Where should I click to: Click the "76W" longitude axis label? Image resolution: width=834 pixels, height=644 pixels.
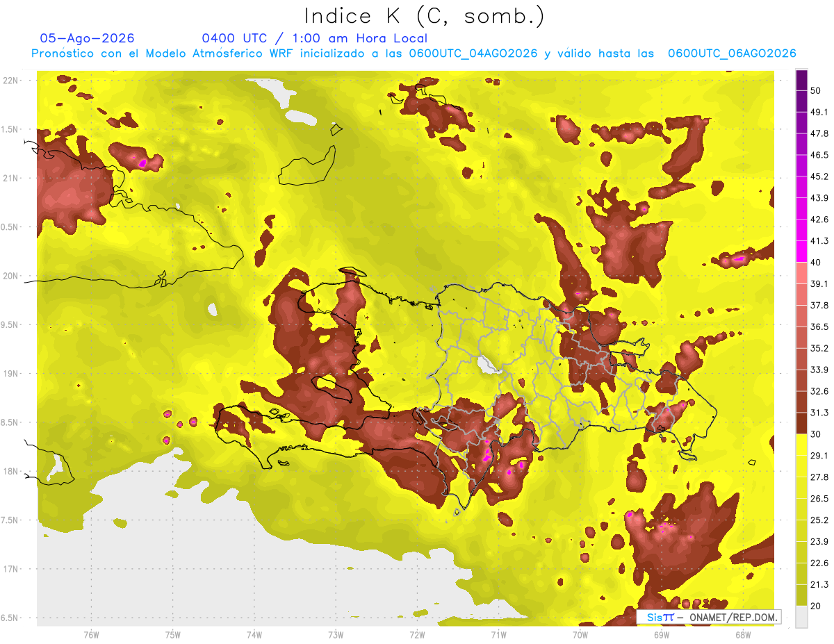click(x=91, y=635)
